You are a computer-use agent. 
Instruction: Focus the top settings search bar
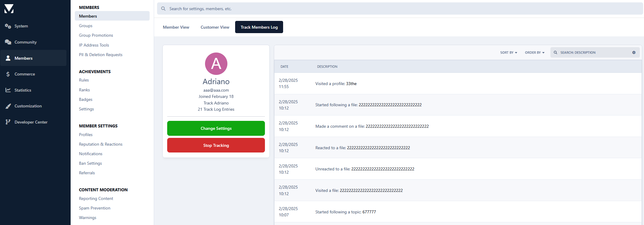tap(399, 9)
